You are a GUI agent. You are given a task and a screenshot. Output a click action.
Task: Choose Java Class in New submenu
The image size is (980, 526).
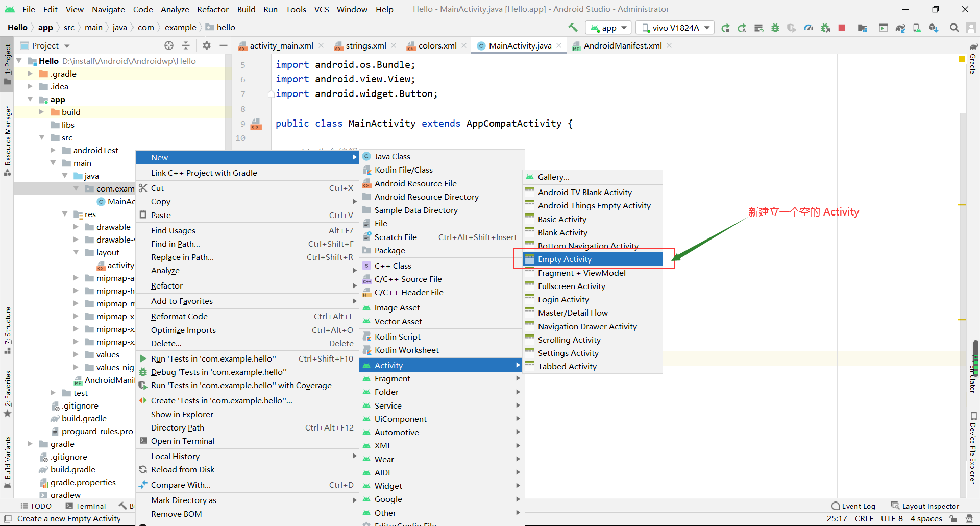(x=442, y=157)
